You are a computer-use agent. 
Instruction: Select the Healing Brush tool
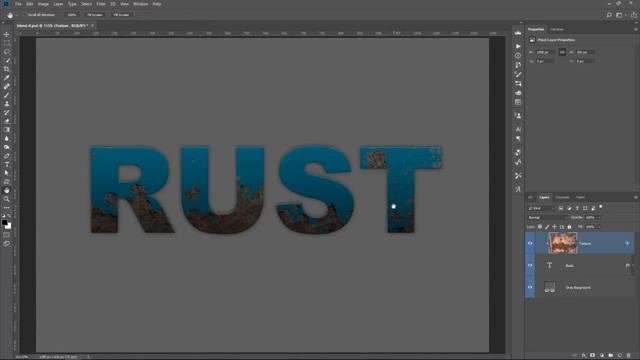point(7,86)
